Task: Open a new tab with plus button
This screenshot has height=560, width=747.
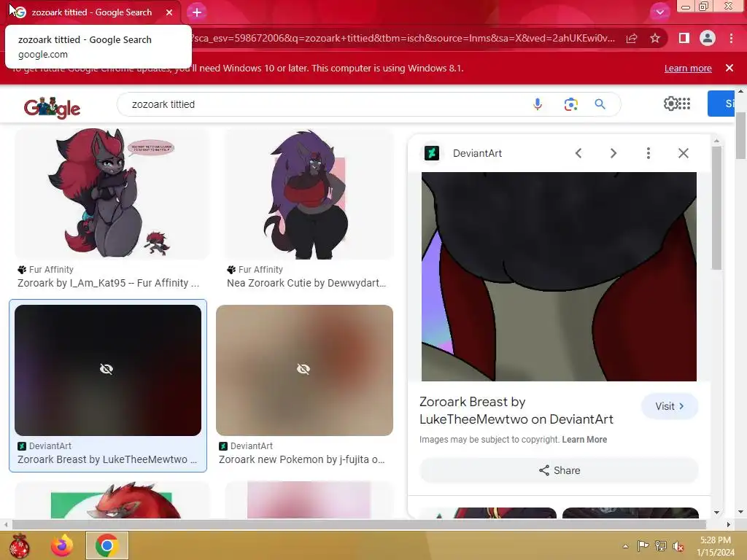Action: tap(197, 12)
